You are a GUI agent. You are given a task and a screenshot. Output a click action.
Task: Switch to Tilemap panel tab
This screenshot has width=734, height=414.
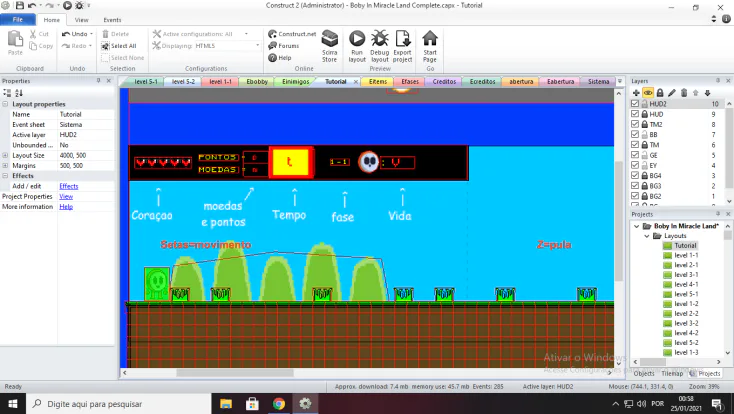[x=672, y=373]
